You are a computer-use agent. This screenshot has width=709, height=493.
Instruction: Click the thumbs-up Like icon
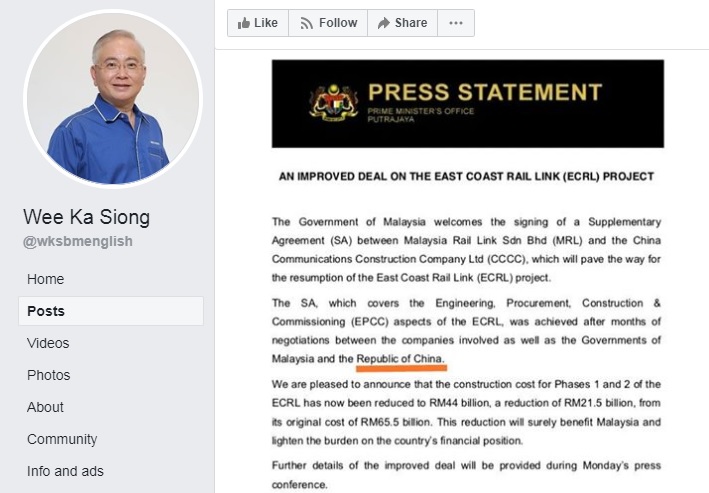click(244, 23)
